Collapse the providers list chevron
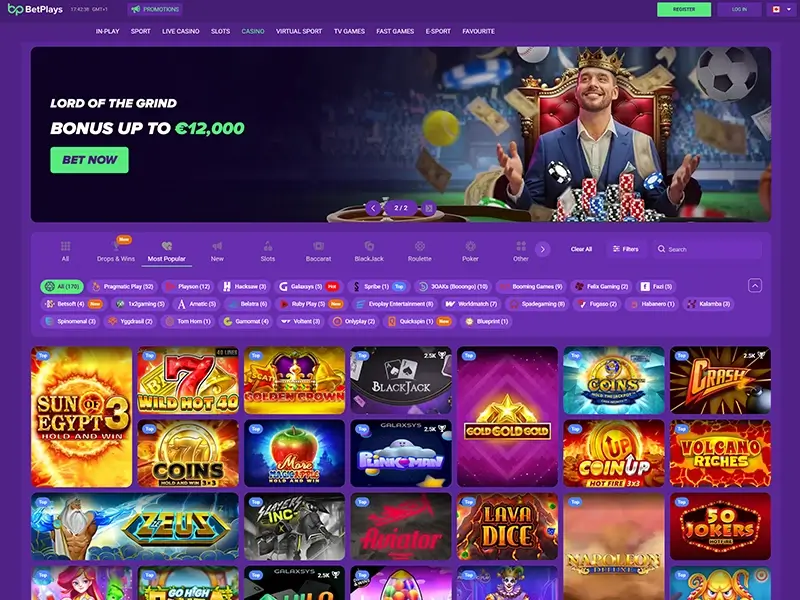 (x=755, y=286)
